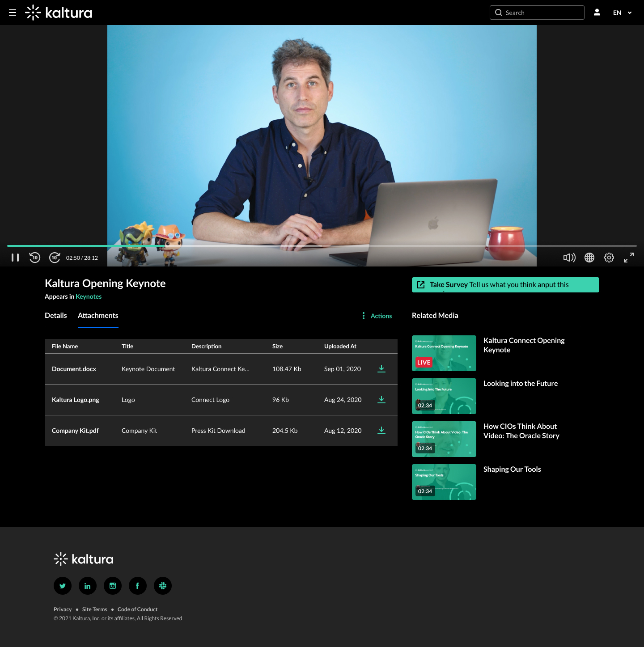This screenshot has height=647, width=644.
Task: Open the Actions menu label
Action: pyautogui.click(x=381, y=316)
